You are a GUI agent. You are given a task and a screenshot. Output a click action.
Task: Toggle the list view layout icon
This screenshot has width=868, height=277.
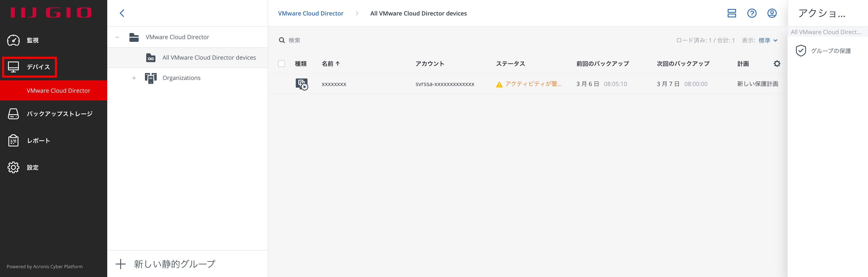[731, 13]
